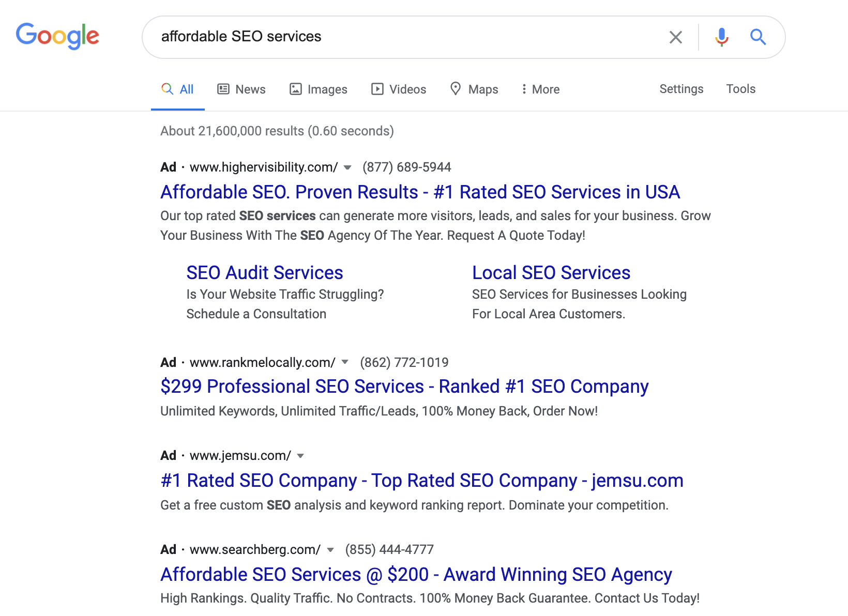The image size is (848, 616).
Task: Click the blue magnifying glass search icon
Action: (758, 37)
